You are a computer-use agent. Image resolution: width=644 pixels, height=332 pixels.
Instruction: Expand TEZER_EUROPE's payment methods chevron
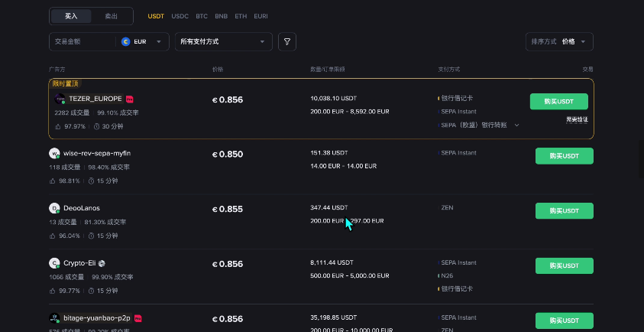click(x=516, y=125)
